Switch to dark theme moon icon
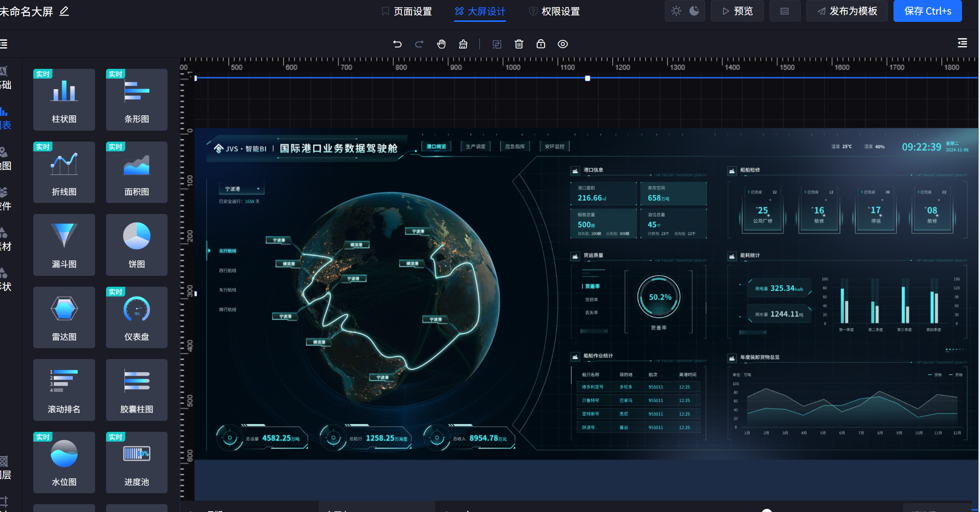This screenshot has width=980, height=512. (694, 11)
